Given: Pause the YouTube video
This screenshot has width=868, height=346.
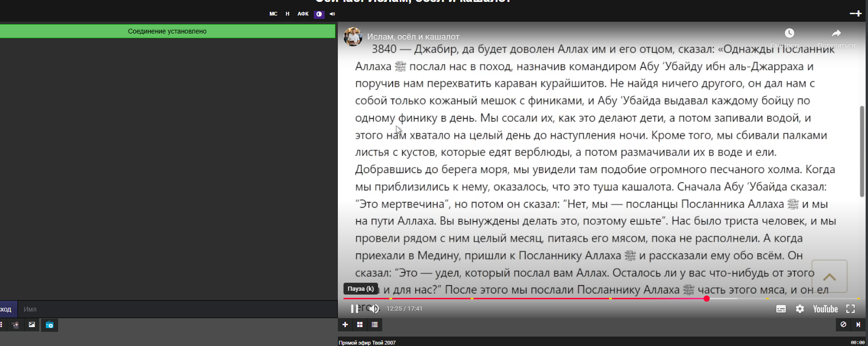Looking at the screenshot, I should (354, 309).
